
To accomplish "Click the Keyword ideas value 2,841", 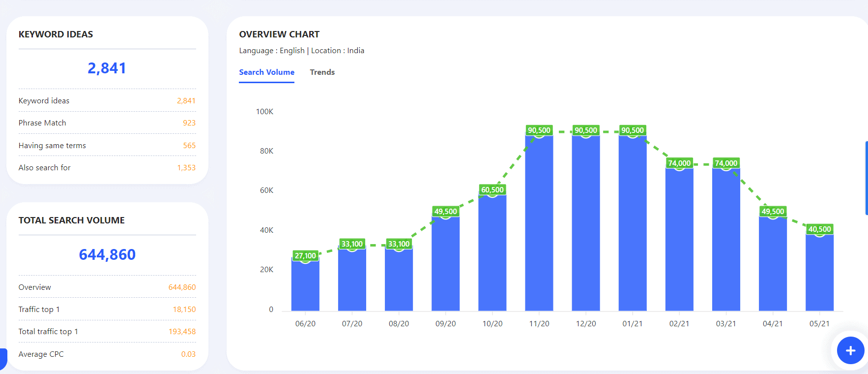I will [186, 101].
